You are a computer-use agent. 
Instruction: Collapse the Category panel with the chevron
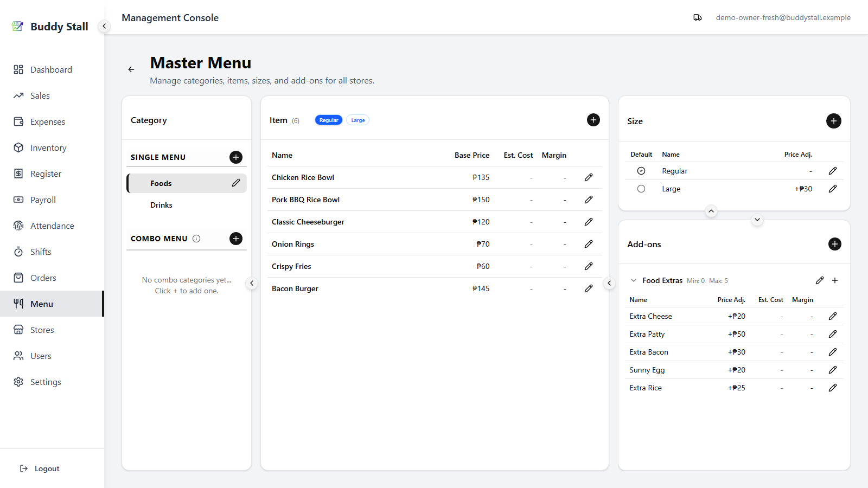[x=252, y=283]
